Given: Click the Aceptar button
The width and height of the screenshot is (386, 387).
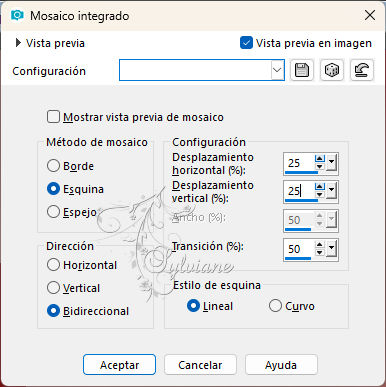Looking at the screenshot, I should (x=119, y=365).
